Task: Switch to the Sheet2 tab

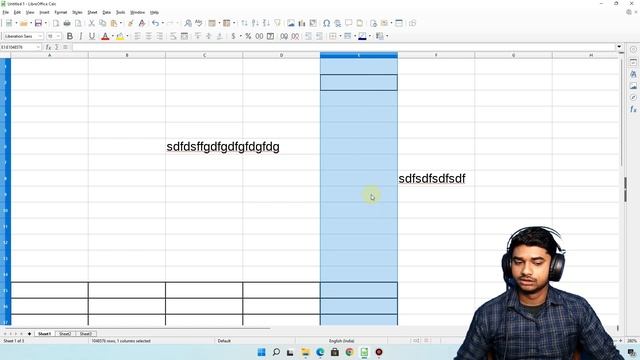Action: (65, 334)
